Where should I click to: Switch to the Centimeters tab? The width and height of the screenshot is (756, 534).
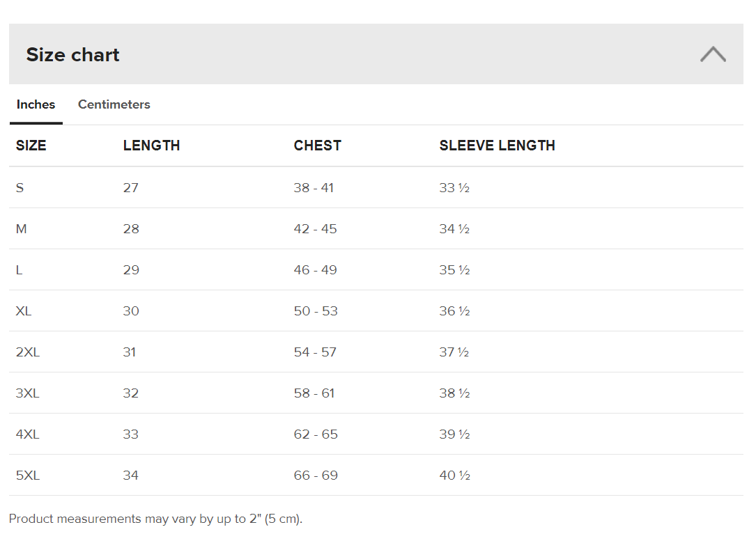(114, 104)
